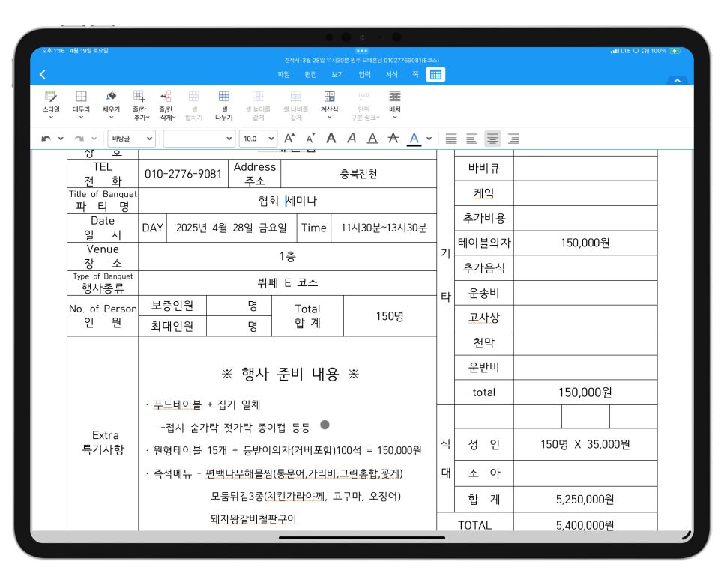Click the phone number cell 010-2776-9081
This screenshot has height=588, width=724.
pos(184,174)
